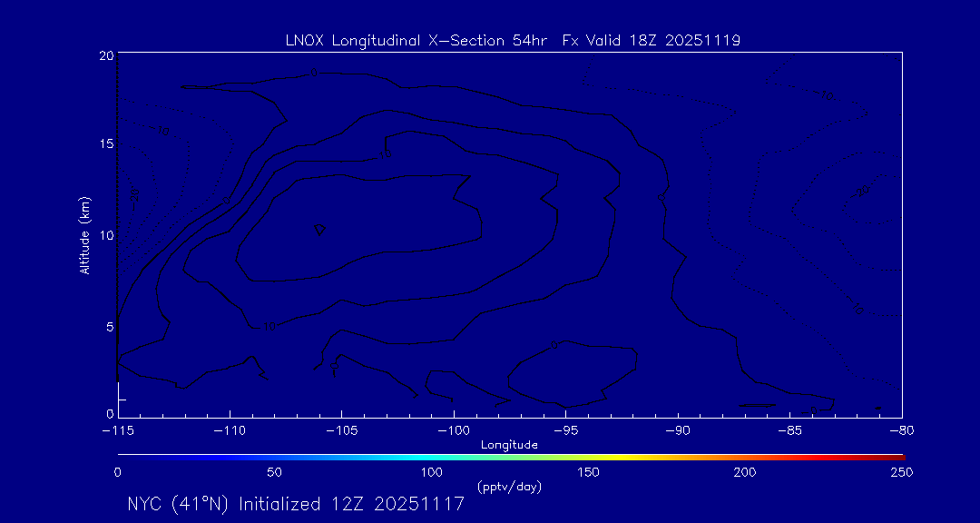Click the Altitude (km) y-axis label

[85, 234]
